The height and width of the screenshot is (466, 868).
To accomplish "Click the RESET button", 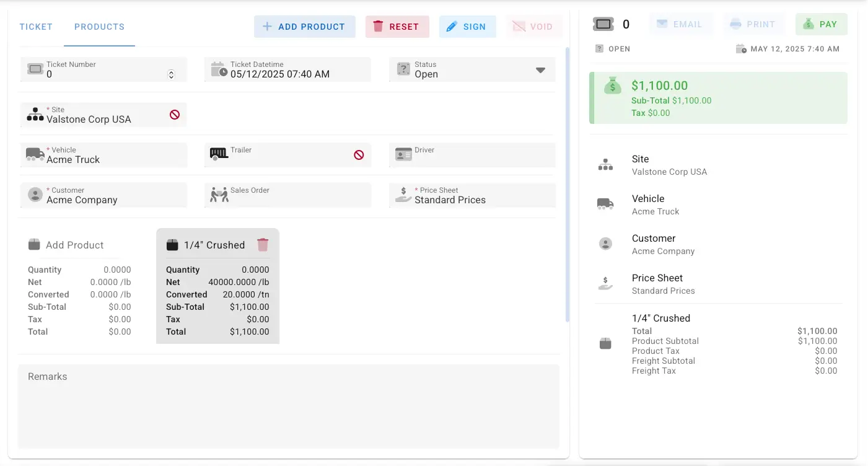I will [x=397, y=27].
